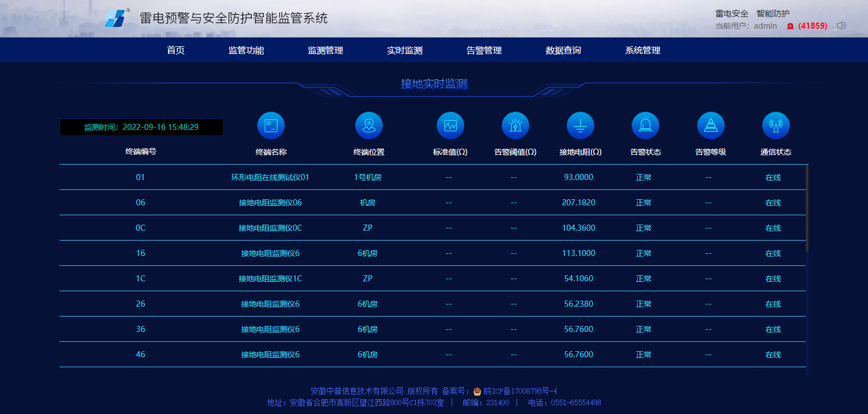Click the 智能防护 header text
Viewport: 868px width, 414px height.
773,13
